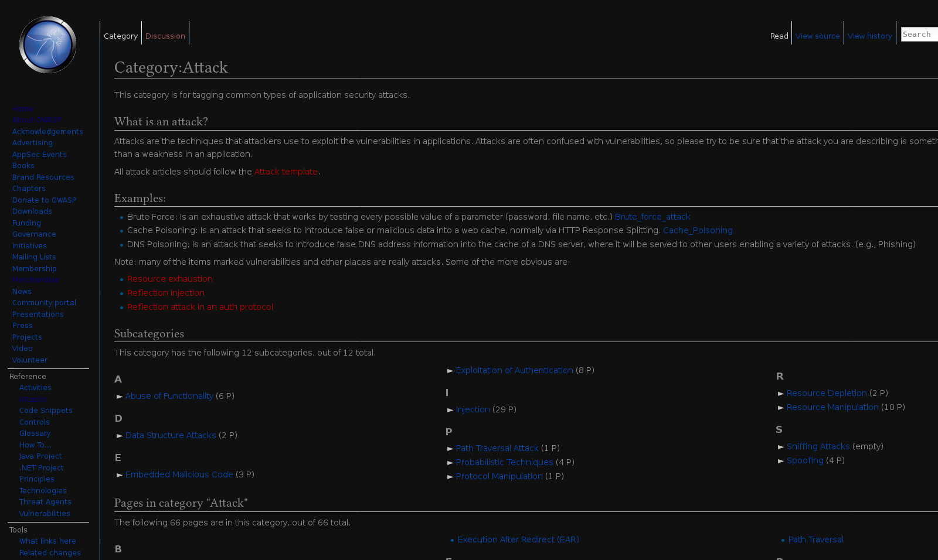This screenshot has width=938, height=560.
Task: Open Code Snippets reference link
Action: tap(46, 411)
